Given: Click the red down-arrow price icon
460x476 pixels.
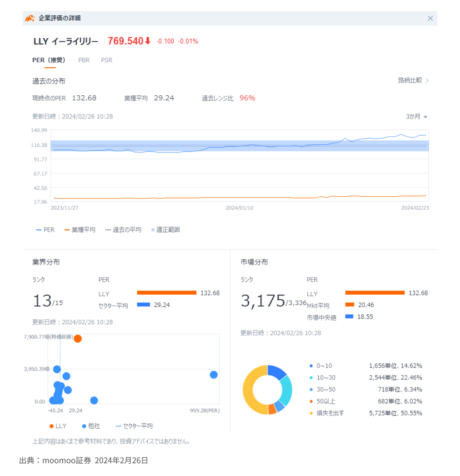Looking at the screenshot, I should [x=147, y=41].
